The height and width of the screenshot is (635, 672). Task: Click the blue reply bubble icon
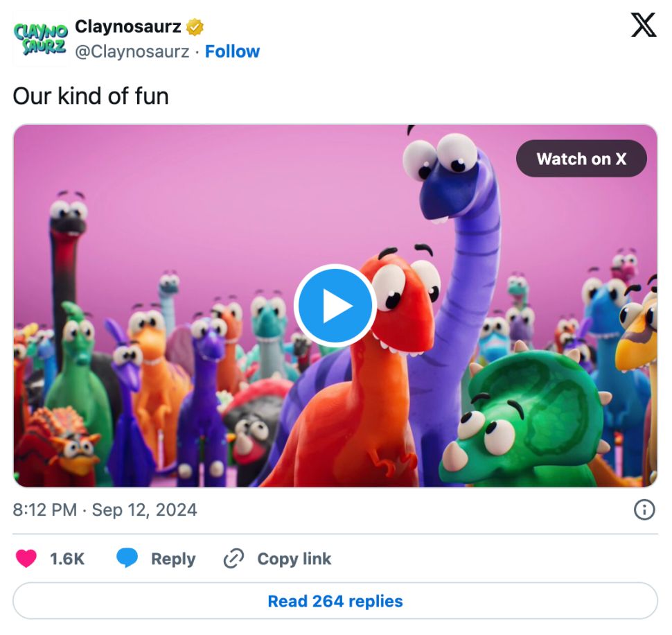[x=127, y=558]
